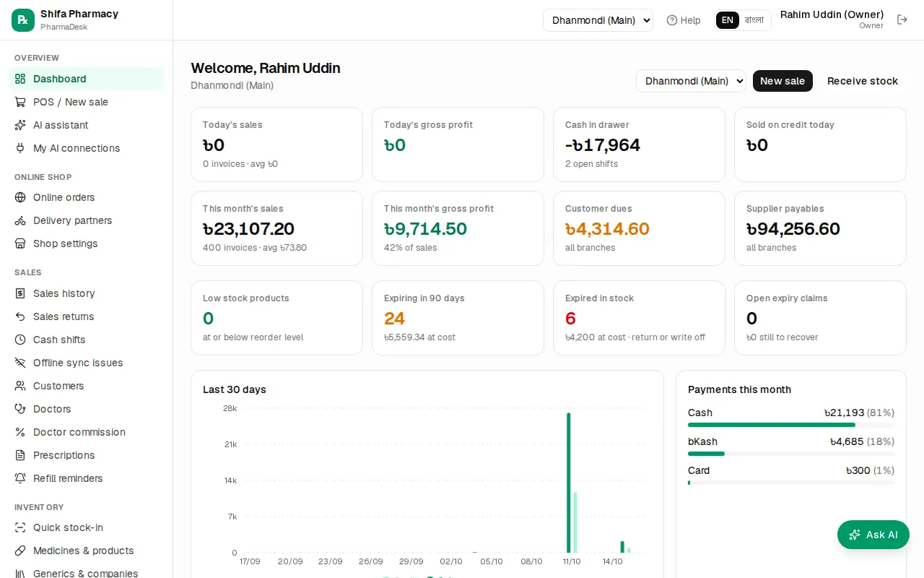The width and height of the screenshot is (924, 578).
Task: Open the Customer dues card
Action: [639, 228]
